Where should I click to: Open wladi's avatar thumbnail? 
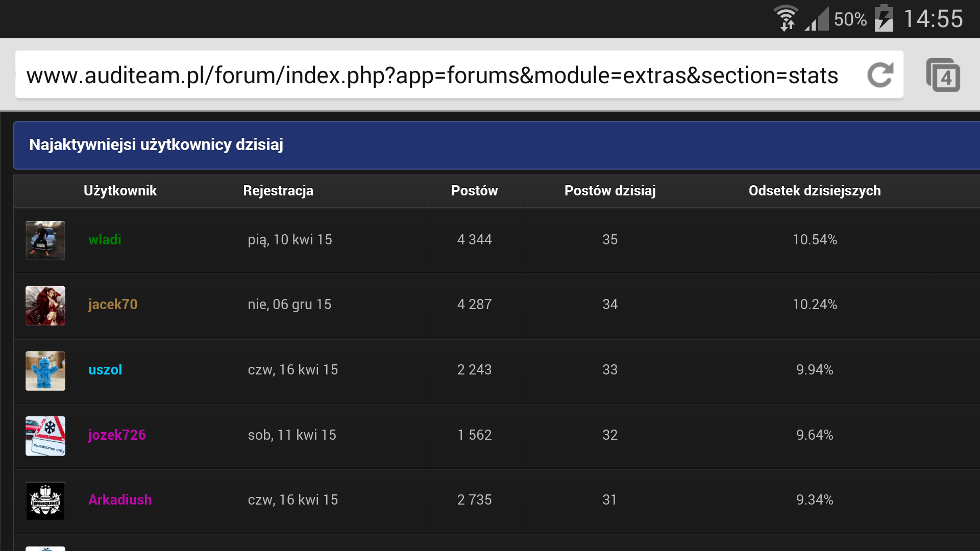45,240
